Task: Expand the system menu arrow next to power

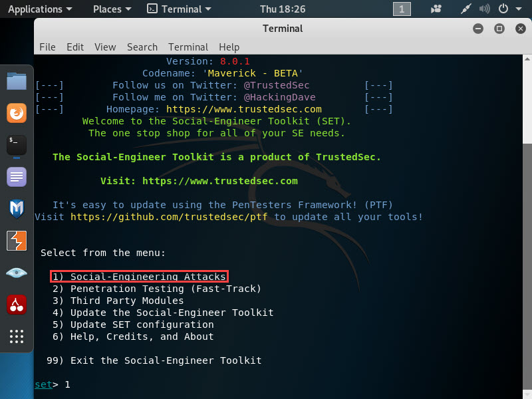Action: click(519, 9)
